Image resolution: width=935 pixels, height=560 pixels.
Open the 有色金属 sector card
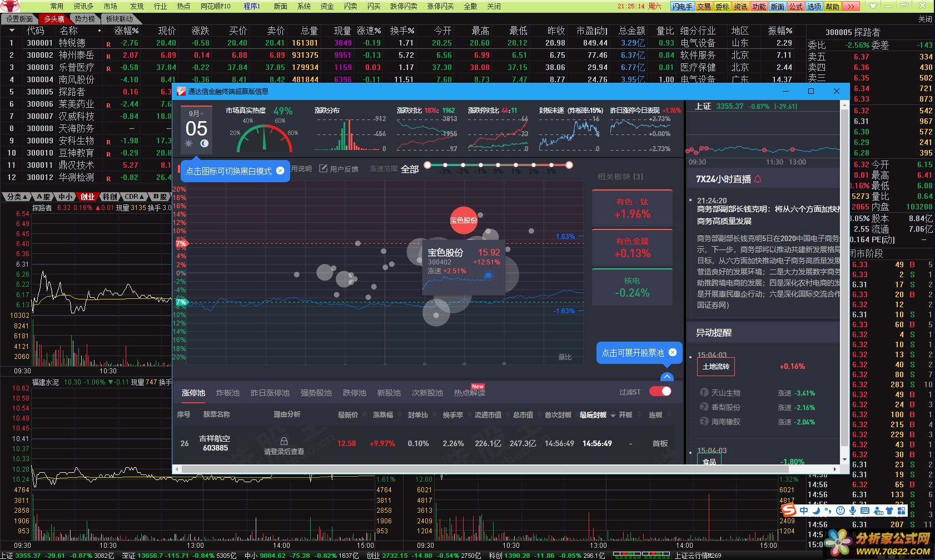coord(633,248)
